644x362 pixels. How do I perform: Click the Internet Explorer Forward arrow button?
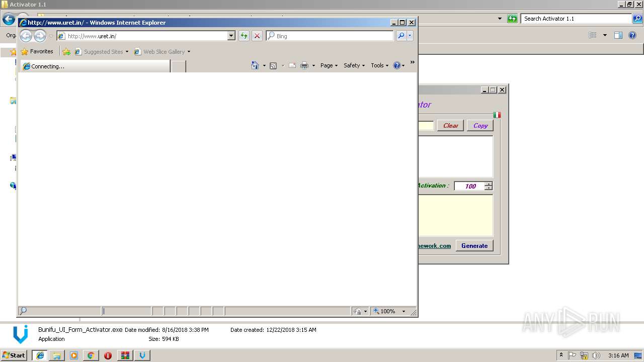(40, 36)
